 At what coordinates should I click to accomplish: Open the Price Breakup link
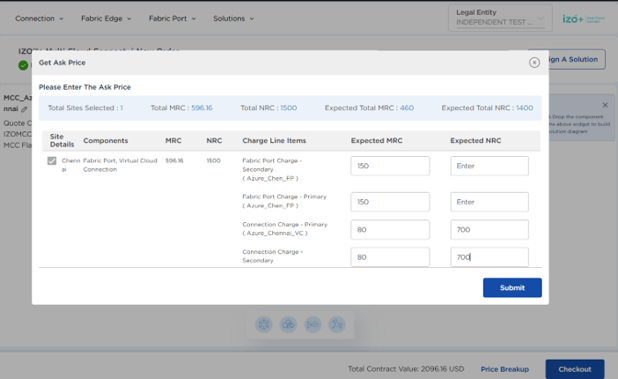[504, 369]
